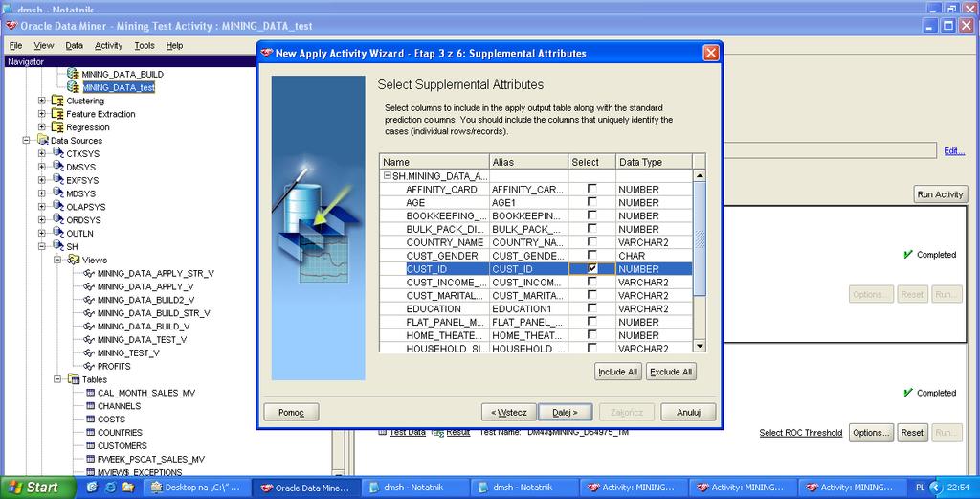
Task: Check the BOOKKEEPING select checkbox
Action: [591, 215]
